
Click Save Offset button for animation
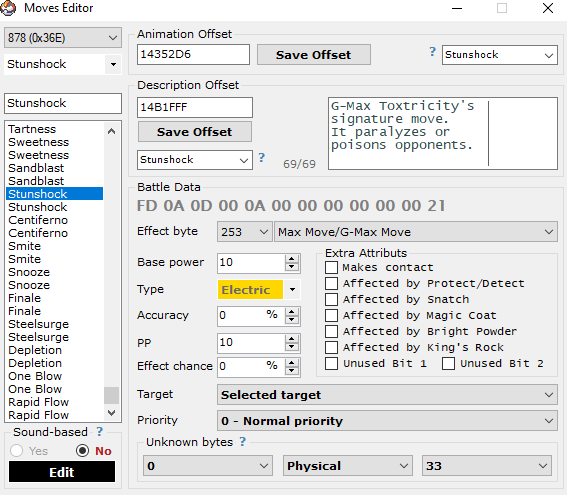tap(314, 55)
